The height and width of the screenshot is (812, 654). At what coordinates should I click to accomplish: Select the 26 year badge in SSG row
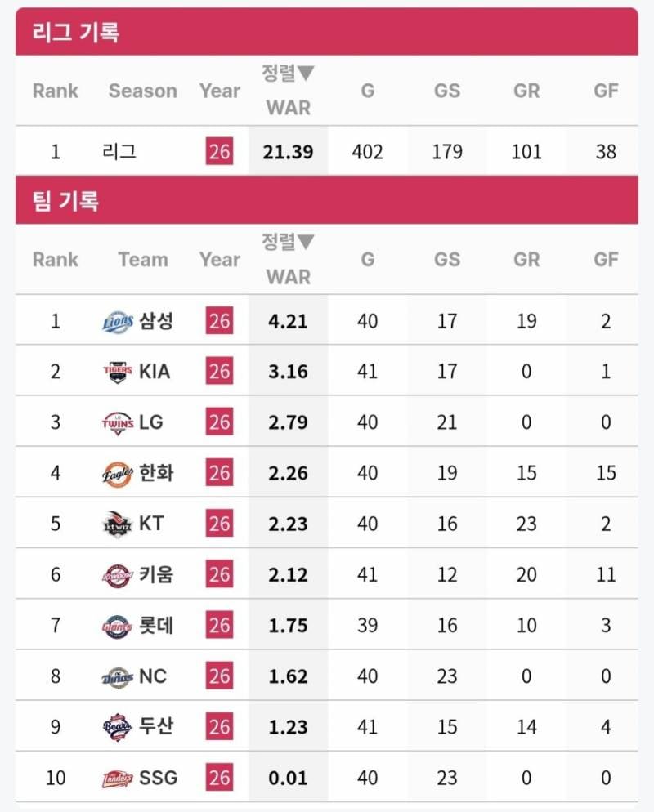tap(219, 778)
